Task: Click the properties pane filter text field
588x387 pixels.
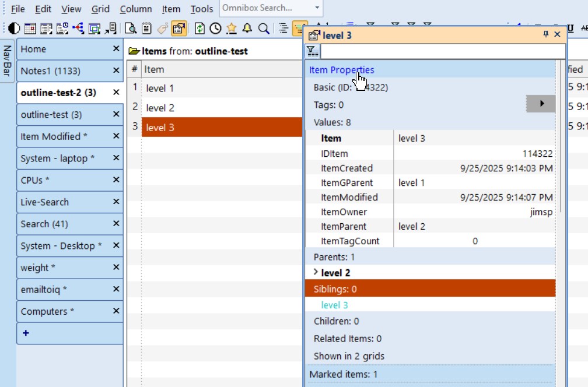Action: tap(442, 51)
